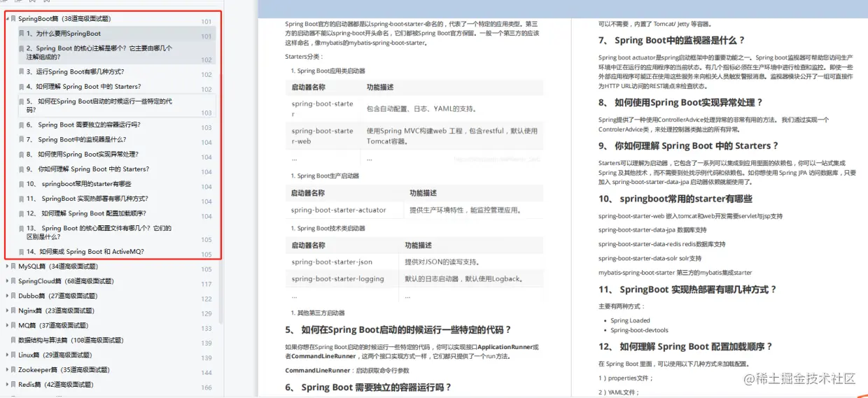Viewport: 868px width, 398px height.
Task: Expand the Zookeeper篇 bookmark group
Action: 7,369
